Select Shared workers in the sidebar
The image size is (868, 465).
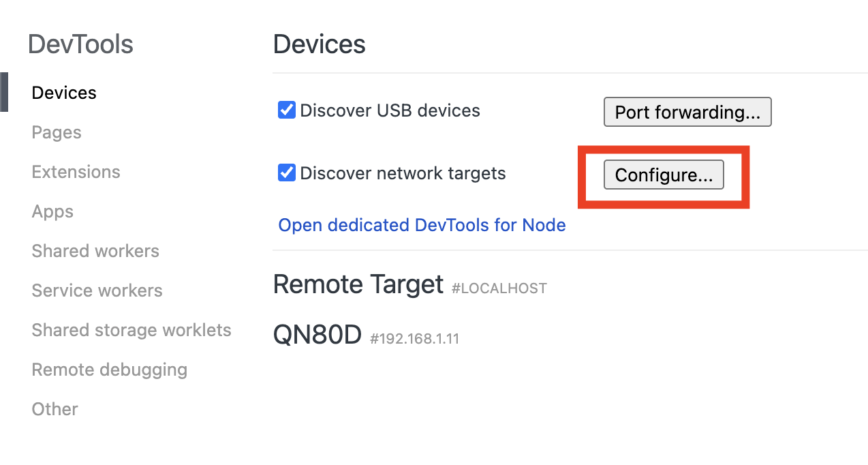(x=95, y=251)
